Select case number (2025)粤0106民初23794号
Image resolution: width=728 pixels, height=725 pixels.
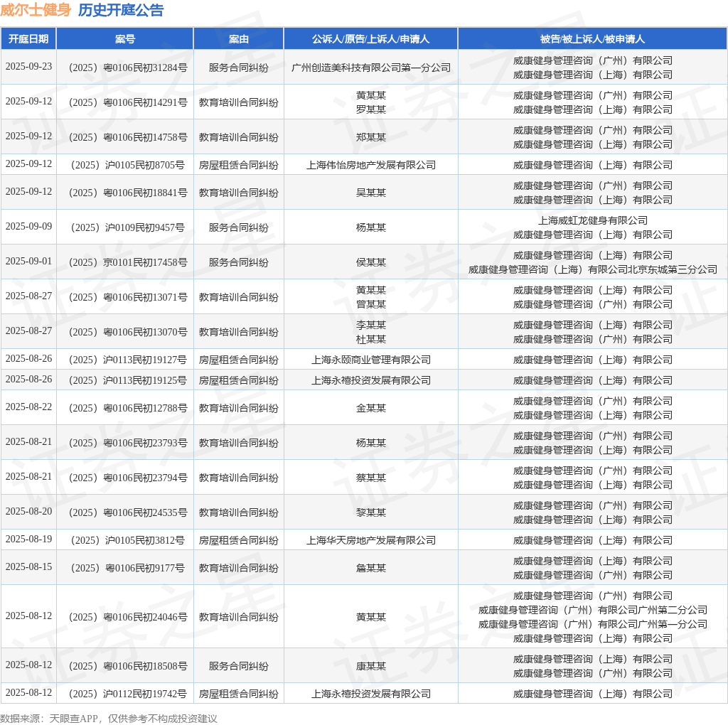[128, 478]
